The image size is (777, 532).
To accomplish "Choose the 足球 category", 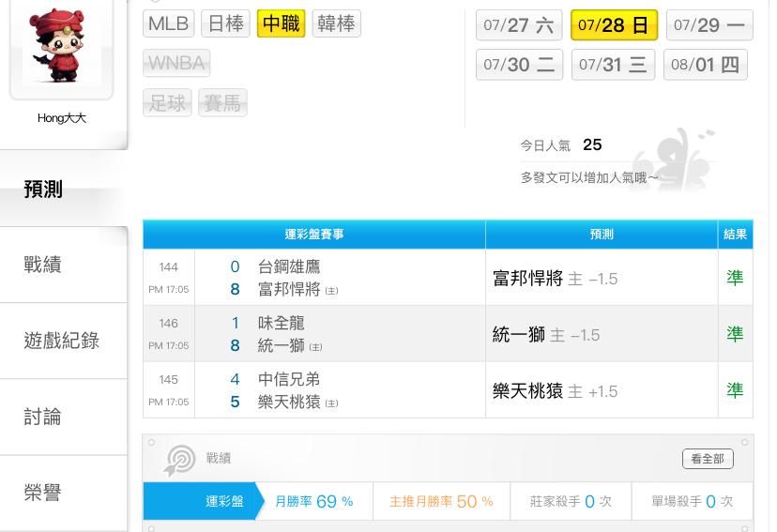I will tap(167, 103).
